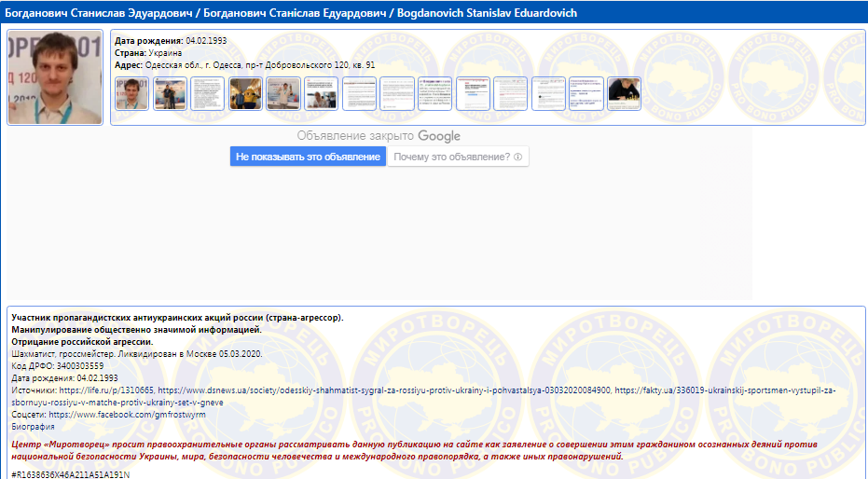Open the large profile photo
Screen dimensions: 868x479
(x=42, y=77)
